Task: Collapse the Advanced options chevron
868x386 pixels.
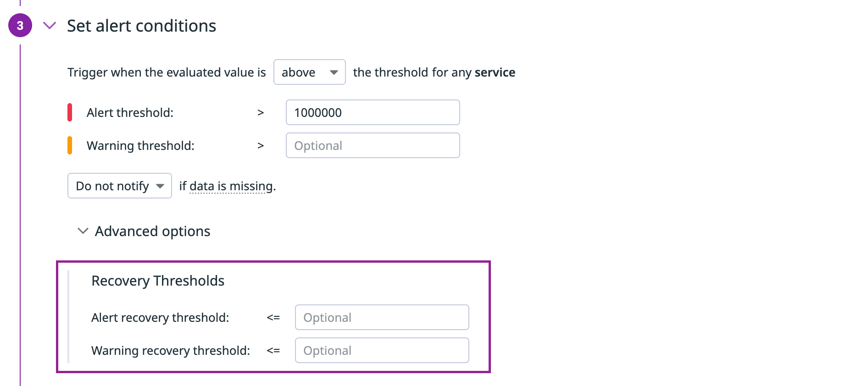Action: click(83, 231)
